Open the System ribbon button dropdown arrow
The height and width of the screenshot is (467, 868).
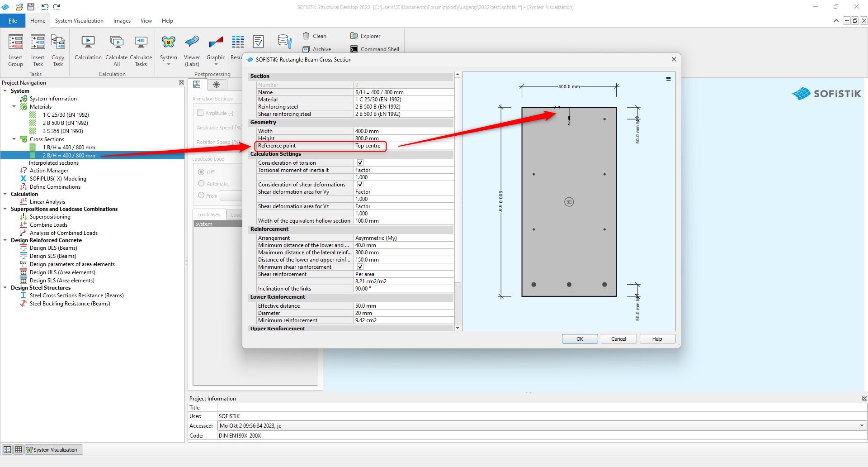point(169,65)
